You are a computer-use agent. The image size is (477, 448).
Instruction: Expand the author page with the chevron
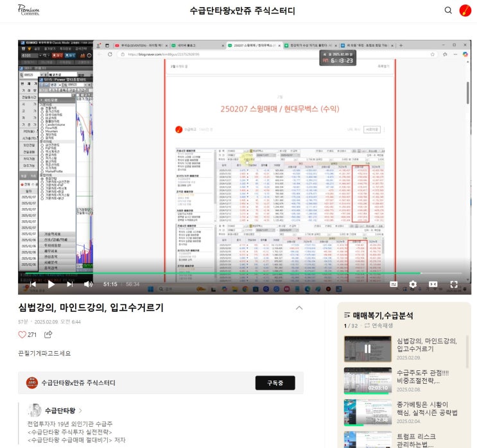point(80,411)
